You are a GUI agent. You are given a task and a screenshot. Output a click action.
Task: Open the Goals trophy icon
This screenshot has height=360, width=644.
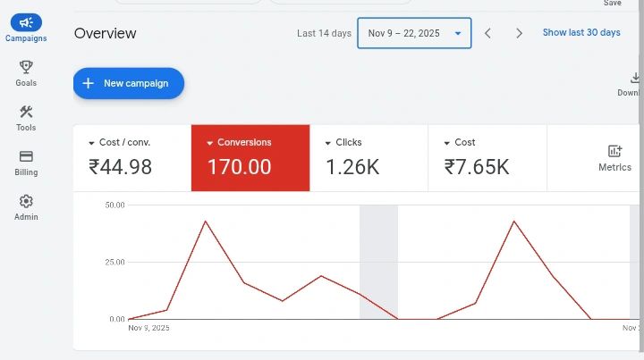26,67
